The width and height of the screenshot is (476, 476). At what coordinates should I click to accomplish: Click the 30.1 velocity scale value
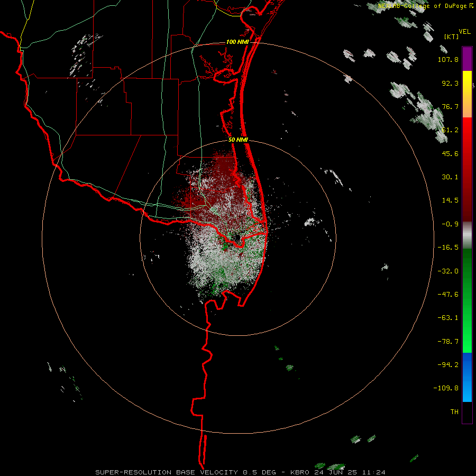[x=450, y=177]
